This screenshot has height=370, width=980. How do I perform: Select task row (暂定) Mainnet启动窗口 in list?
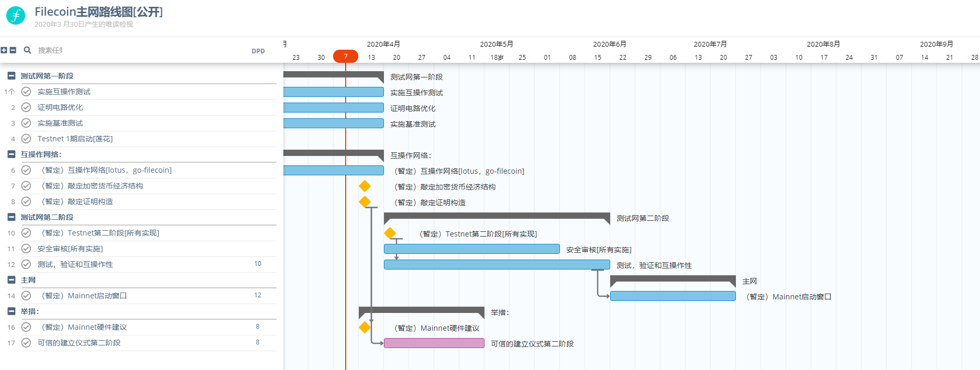pyautogui.click(x=138, y=296)
